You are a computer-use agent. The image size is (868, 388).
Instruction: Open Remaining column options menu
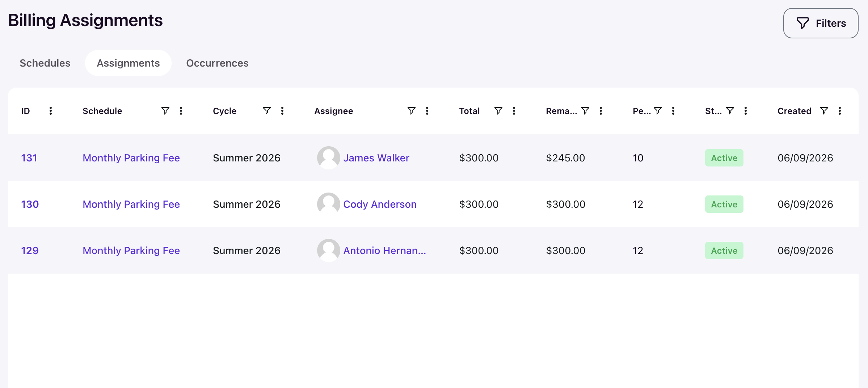coord(601,111)
